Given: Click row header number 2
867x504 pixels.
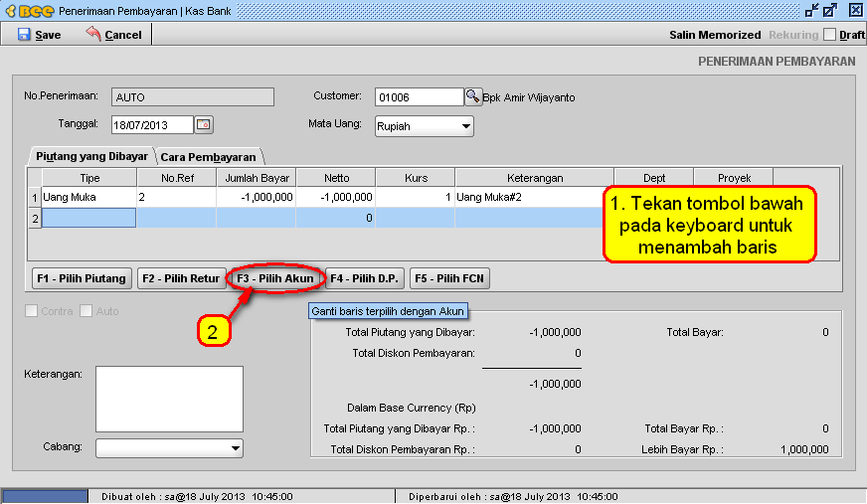Looking at the screenshot, I should [x=34, y=219].
